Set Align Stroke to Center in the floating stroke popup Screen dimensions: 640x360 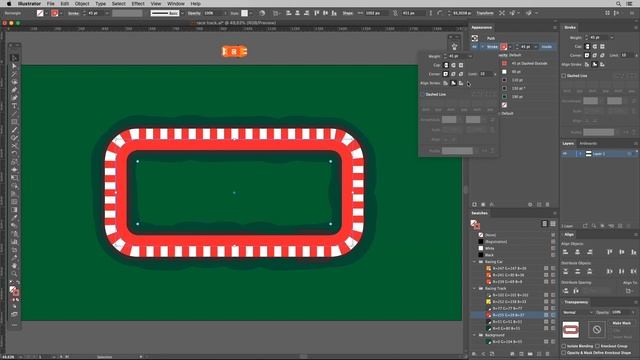point(446,83)
